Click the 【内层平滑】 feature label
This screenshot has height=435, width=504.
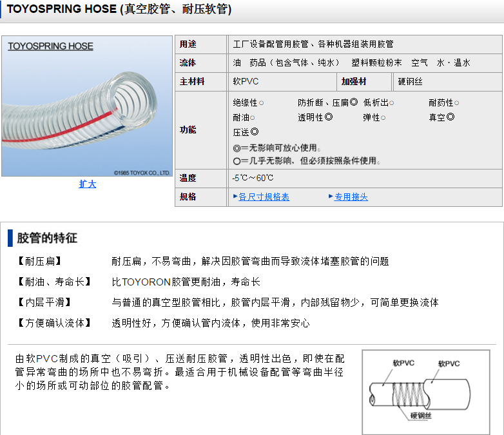[x=44, y=302]
